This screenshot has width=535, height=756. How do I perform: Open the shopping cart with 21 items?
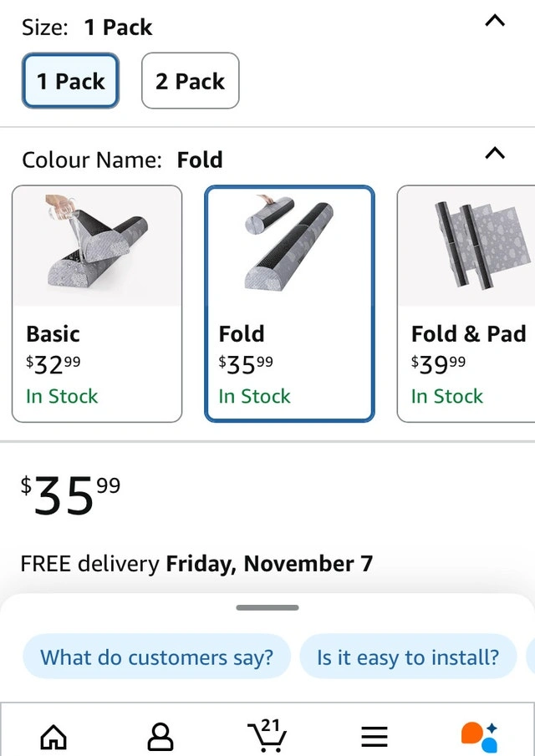point(267,734)
